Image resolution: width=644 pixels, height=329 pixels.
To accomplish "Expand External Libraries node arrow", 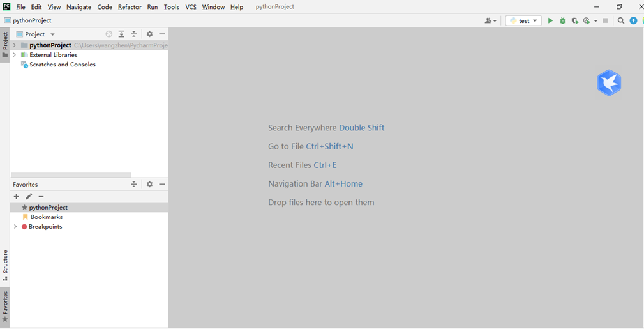I will [x=15, y=55].
